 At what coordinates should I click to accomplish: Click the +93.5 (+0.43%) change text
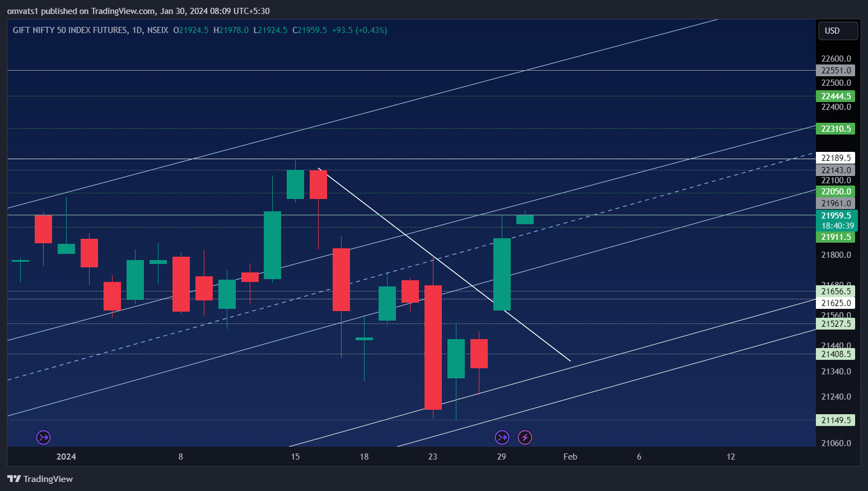[360, 30]
